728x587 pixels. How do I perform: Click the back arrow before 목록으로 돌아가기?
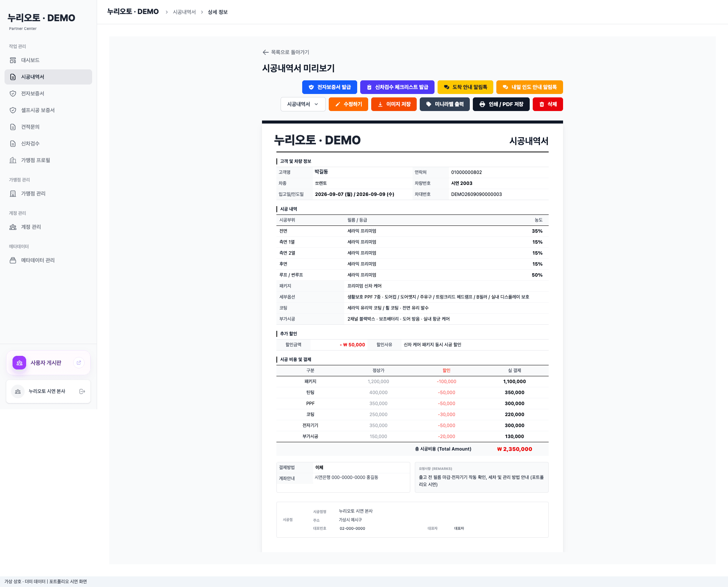(x=265, y=52)
